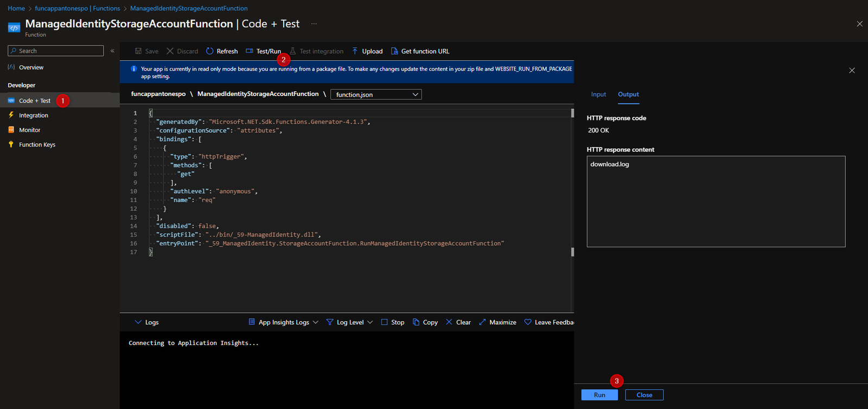This screenshot has height=409, width=868.
Task: Click funcappantonespo in the file path
Action: (158, 94)
